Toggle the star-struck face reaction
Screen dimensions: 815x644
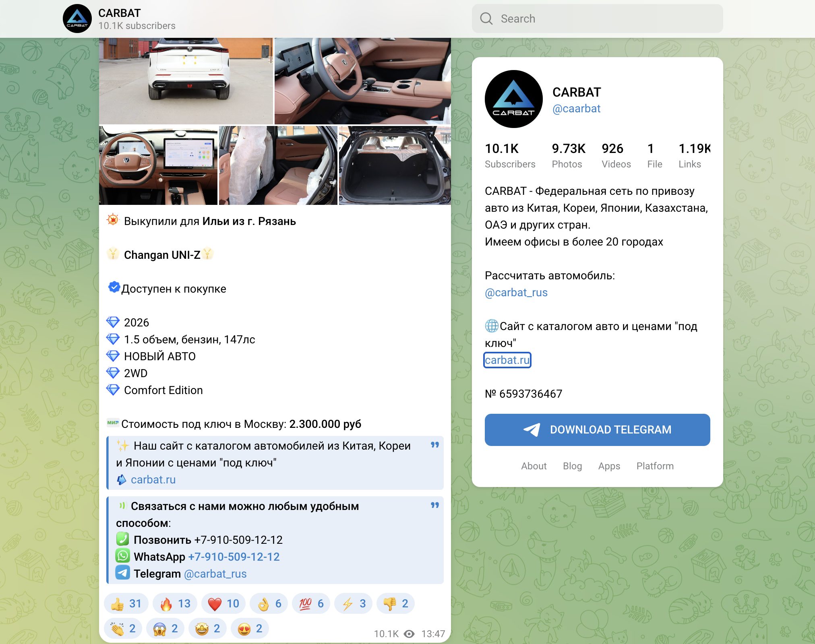tap(208, 628)
